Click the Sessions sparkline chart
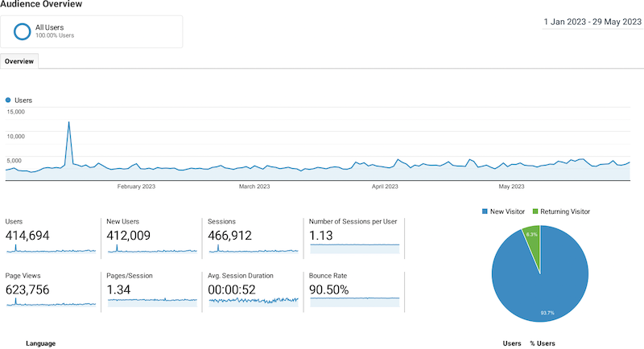Screen dimensions: 644x349 tap(253, 249)
